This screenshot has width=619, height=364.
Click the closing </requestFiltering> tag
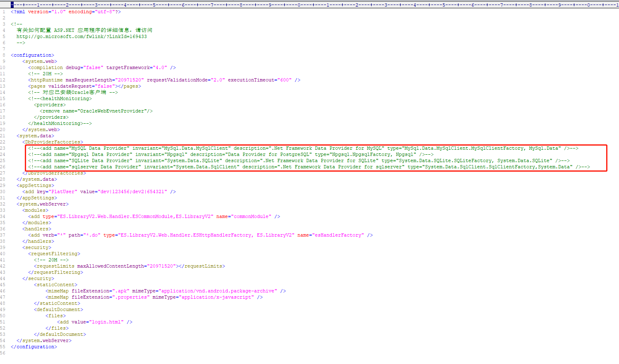pyautogui.click(x=55, y=272)
